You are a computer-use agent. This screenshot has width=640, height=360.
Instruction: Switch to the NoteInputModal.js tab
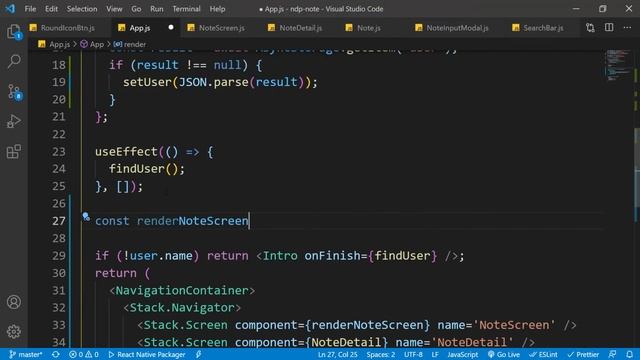pos(457,28)
